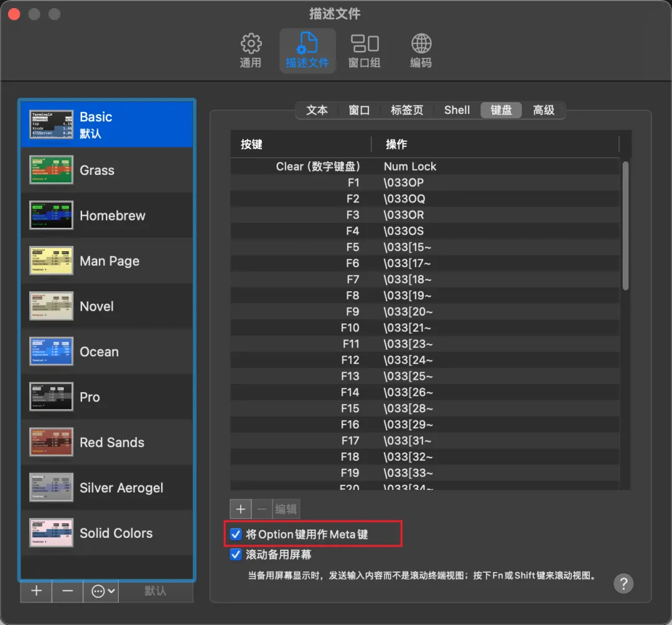The image size is (672, 625).
Task: Select the F15 key mapping row
Action: tap(425, 408)
